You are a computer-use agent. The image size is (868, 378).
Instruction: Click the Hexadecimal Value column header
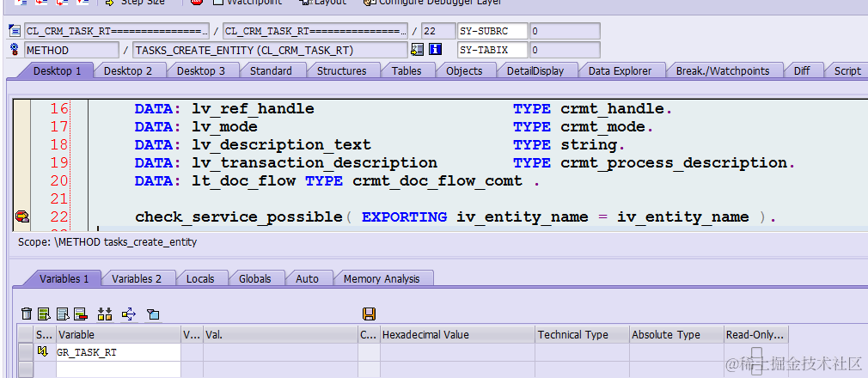(457, 335)
